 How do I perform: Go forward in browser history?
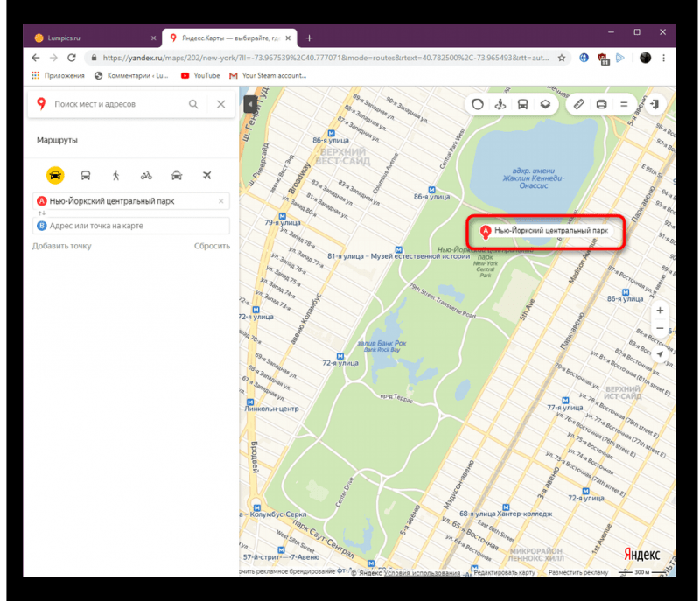[53, 58]
